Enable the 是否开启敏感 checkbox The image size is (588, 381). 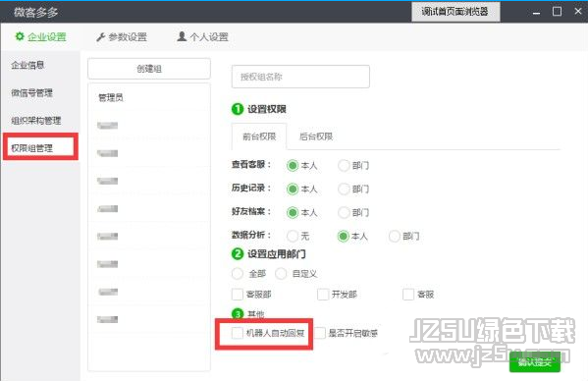click(x=319, y=333)
